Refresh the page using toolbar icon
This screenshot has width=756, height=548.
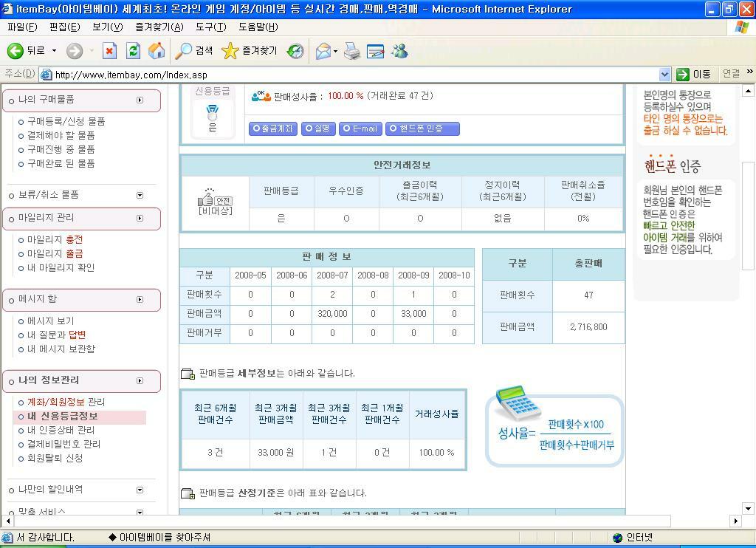(133, 51)
